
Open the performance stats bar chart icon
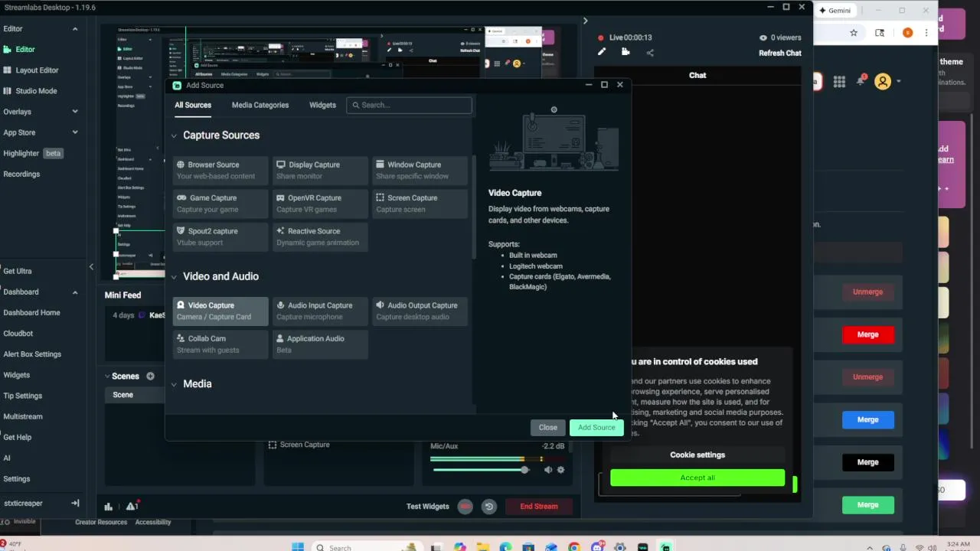coord(109,506)
